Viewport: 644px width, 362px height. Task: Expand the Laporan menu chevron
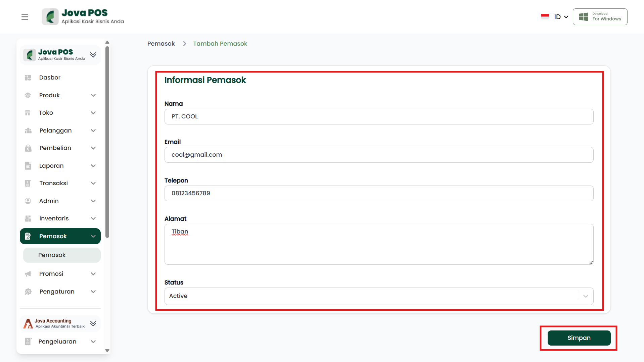[x=93, y=166]
